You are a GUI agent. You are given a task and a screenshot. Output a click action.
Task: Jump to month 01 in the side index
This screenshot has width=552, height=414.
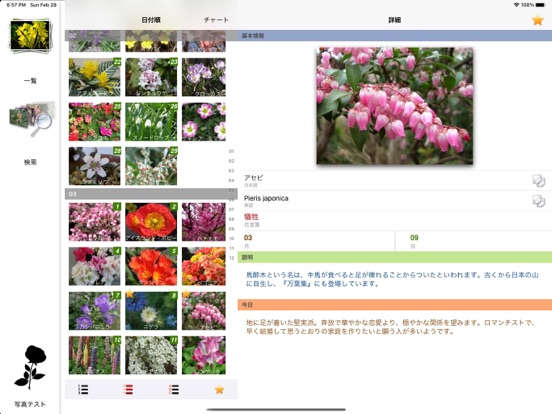tap(231, 151)
